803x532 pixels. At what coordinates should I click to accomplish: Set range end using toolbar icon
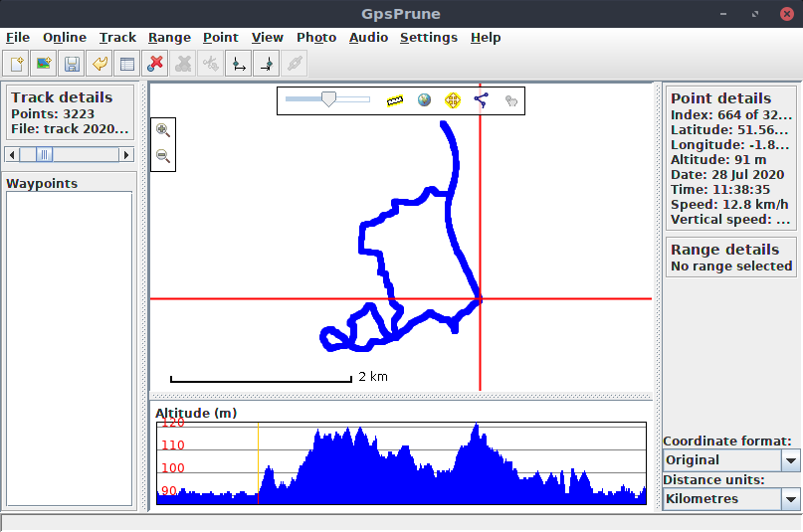tap(266, 65)
